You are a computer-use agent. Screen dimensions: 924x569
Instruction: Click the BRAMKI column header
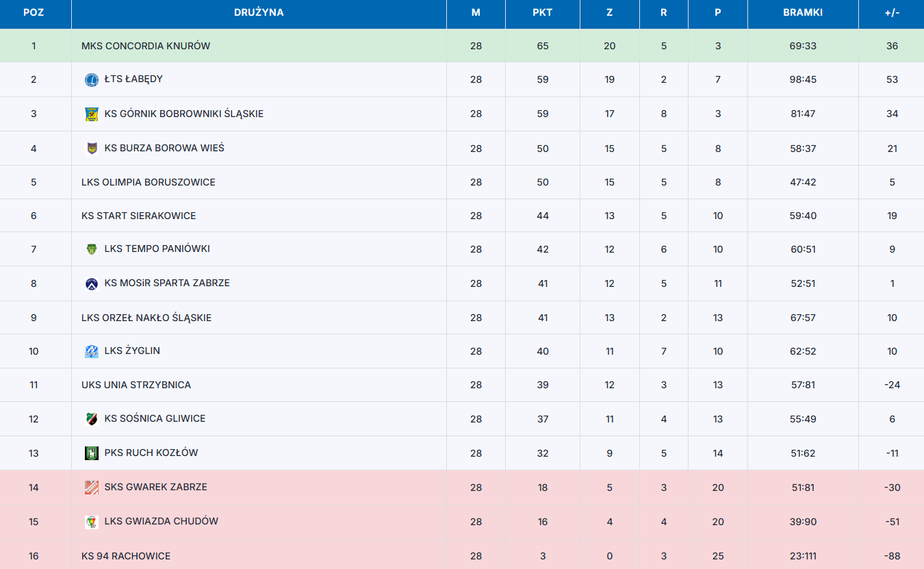click(803, 12)
